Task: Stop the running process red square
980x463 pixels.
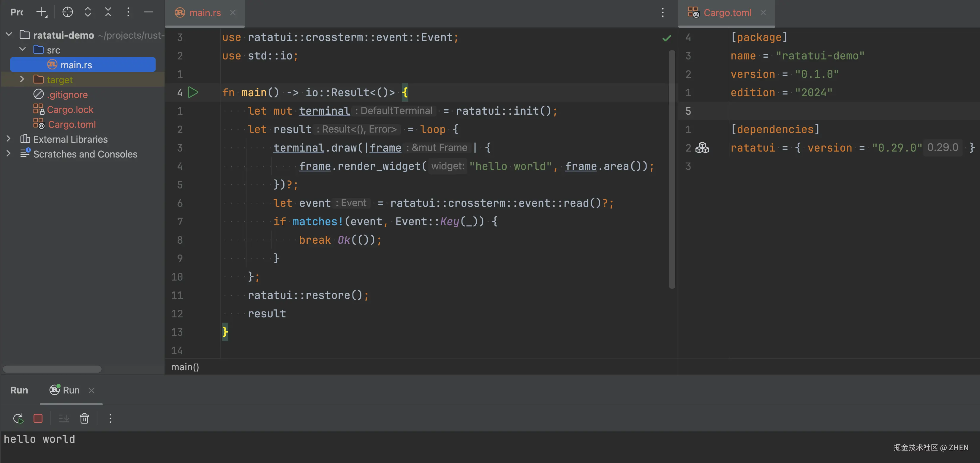Action: pos(38,418)
